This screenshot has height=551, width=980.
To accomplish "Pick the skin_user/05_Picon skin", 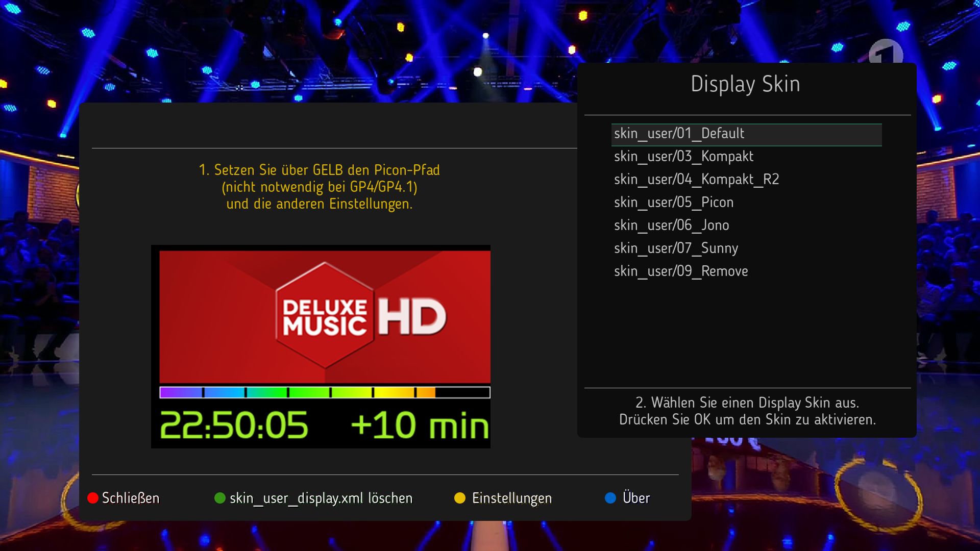I will (x=674, y=203).
